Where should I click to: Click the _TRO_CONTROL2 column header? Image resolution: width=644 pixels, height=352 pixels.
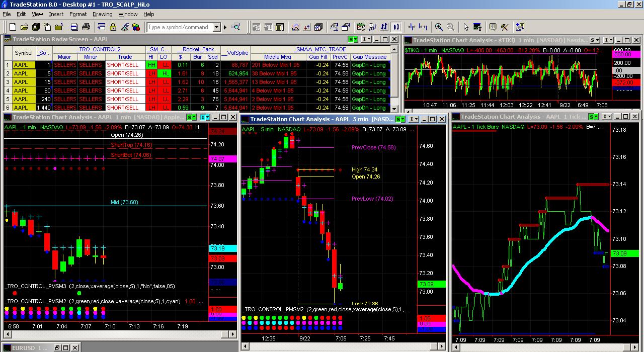point(99,49)
